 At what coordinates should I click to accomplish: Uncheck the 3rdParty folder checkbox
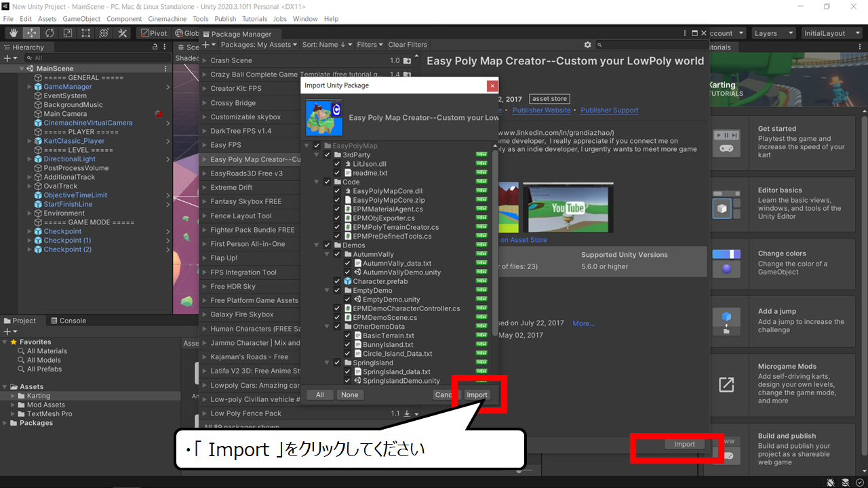[327, 155]
